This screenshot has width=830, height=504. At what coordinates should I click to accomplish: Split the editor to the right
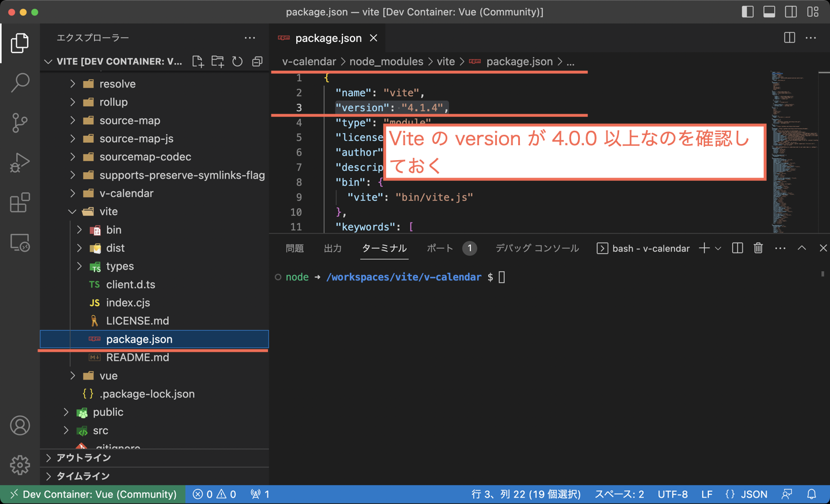[790, 38]
